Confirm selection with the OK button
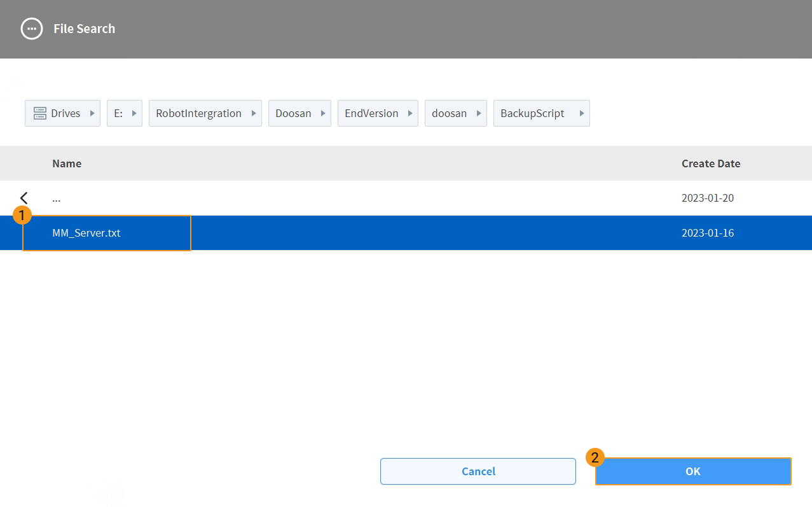Screen dimensions: 812x507 [693, 471]
